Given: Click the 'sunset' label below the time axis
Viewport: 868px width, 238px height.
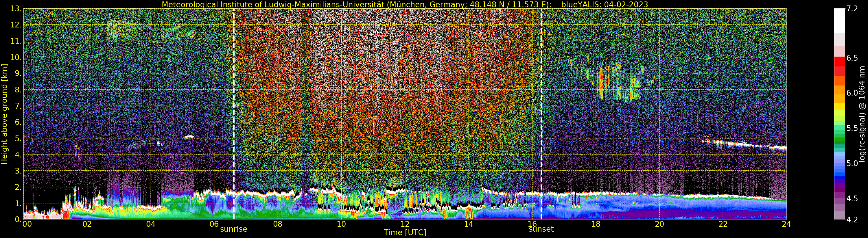Looking at the screenshot, I should (x=541, y=229).
